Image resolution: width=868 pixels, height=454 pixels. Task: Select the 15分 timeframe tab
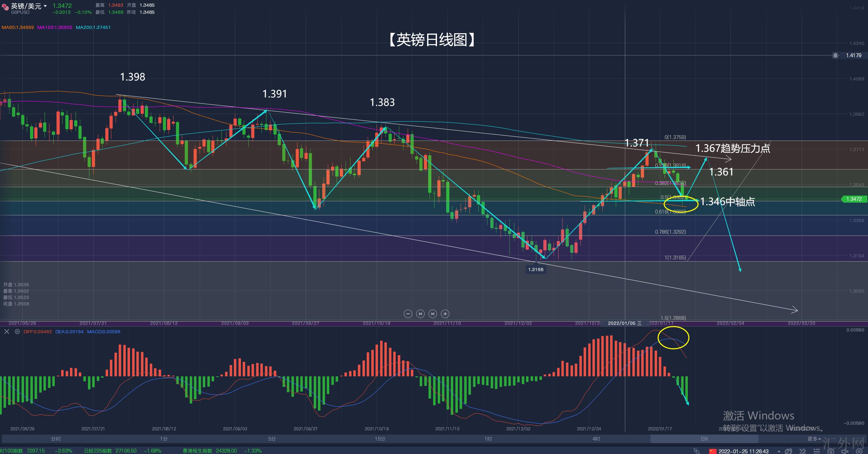pyautogui.click(x=380, y=439)
